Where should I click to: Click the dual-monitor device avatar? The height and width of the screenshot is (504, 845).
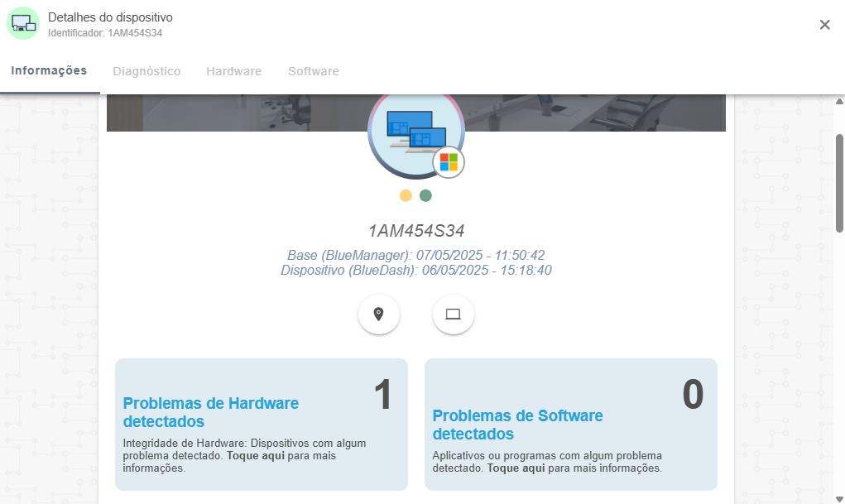point(414,131)
